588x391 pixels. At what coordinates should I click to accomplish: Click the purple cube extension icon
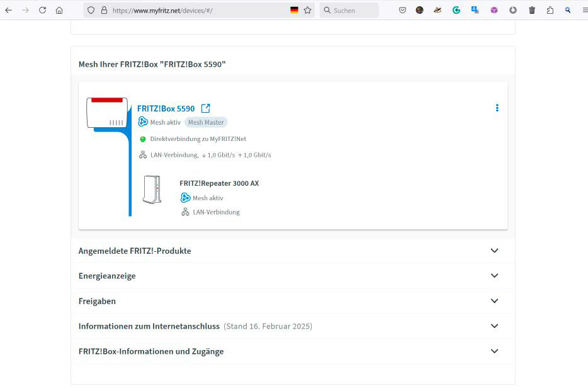coord(494,10)
